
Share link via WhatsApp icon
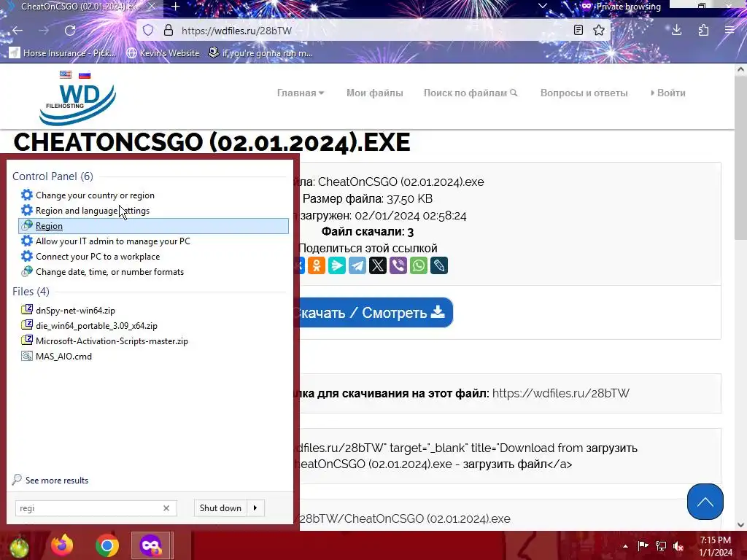[419, 265]
